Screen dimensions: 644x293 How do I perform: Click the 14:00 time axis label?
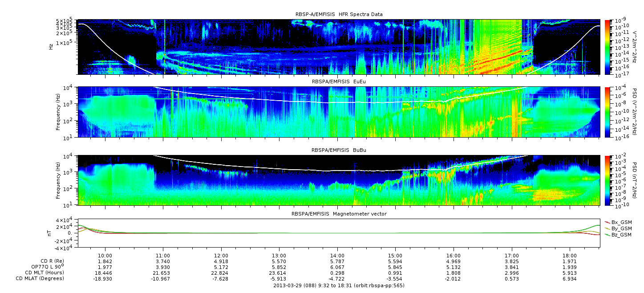pyautogui.click(x=337, y=256)
